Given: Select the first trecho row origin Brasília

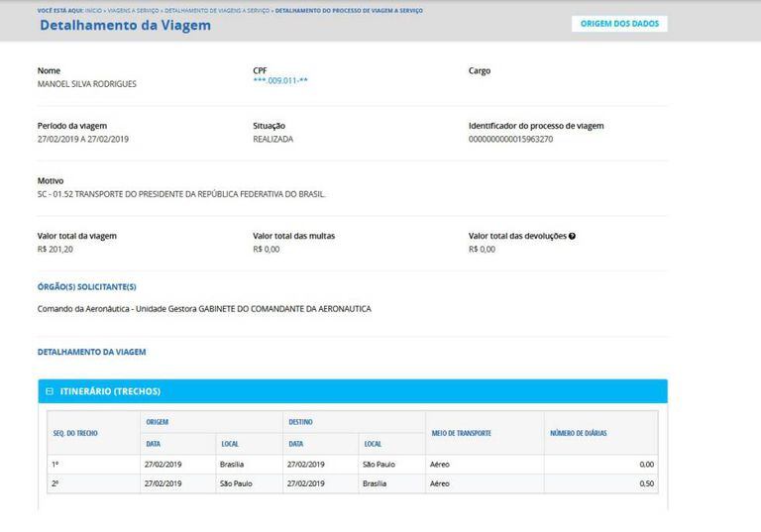Looking at the screenshot, I should (x=232, y=464).
